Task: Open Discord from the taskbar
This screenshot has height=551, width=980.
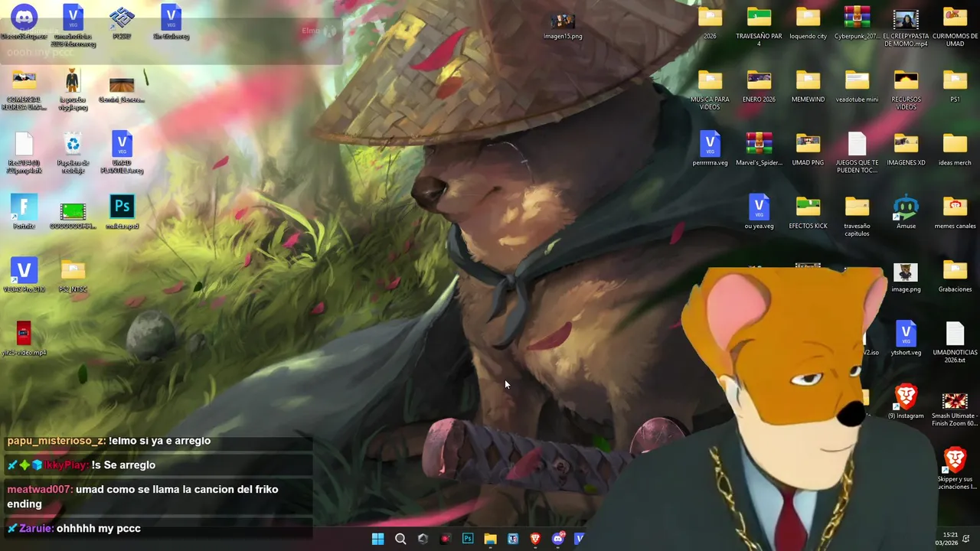Action: coord(558,539)
